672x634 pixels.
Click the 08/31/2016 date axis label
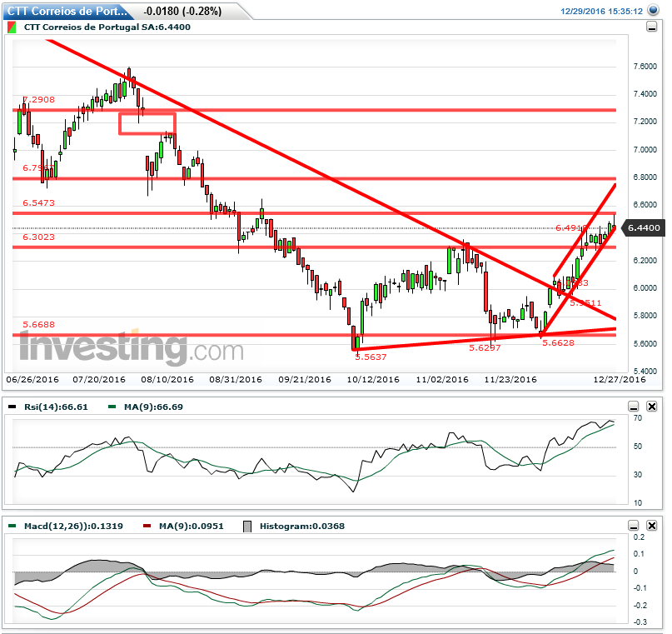pos(236,379)
